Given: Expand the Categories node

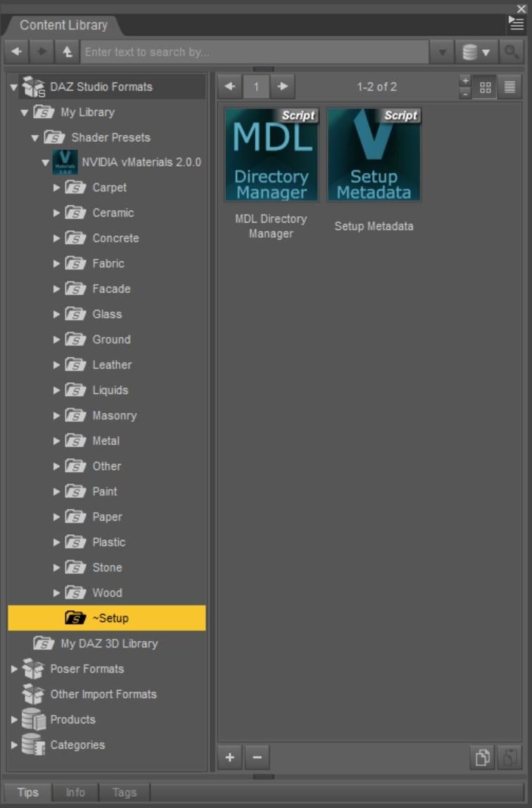Looking at the screenshot, I should click(14, 745).
